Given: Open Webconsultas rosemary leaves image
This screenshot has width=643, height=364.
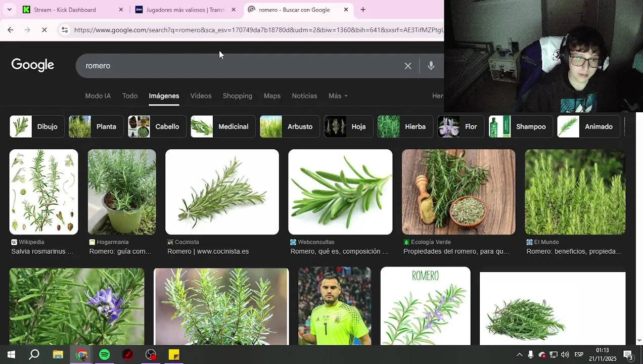Looking at the screenshot, I should pyautogui.click(x=340, y=192).
